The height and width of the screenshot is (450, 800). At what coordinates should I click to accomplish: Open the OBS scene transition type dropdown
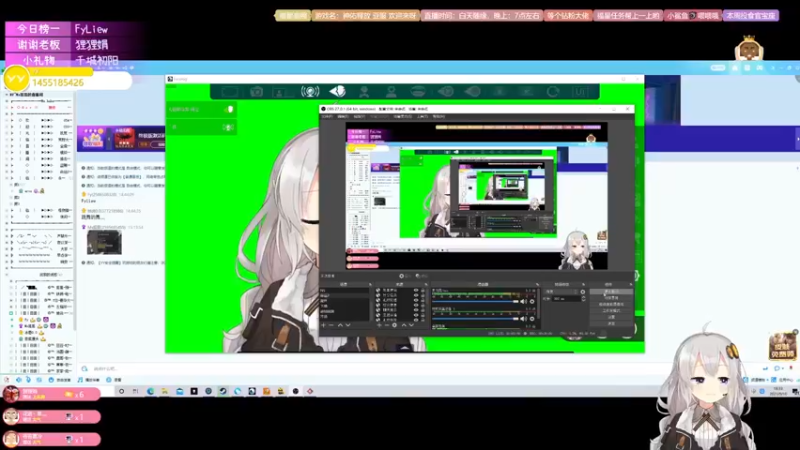pos(561,291)
